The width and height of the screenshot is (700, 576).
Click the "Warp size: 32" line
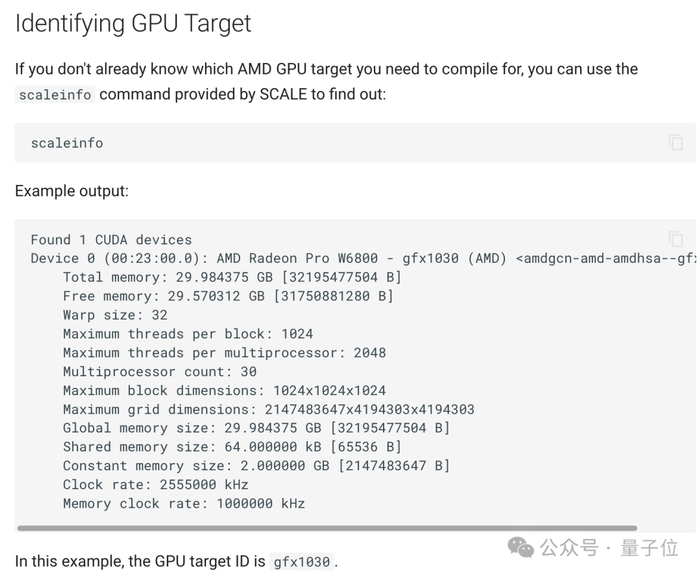(x=115, y=315)
